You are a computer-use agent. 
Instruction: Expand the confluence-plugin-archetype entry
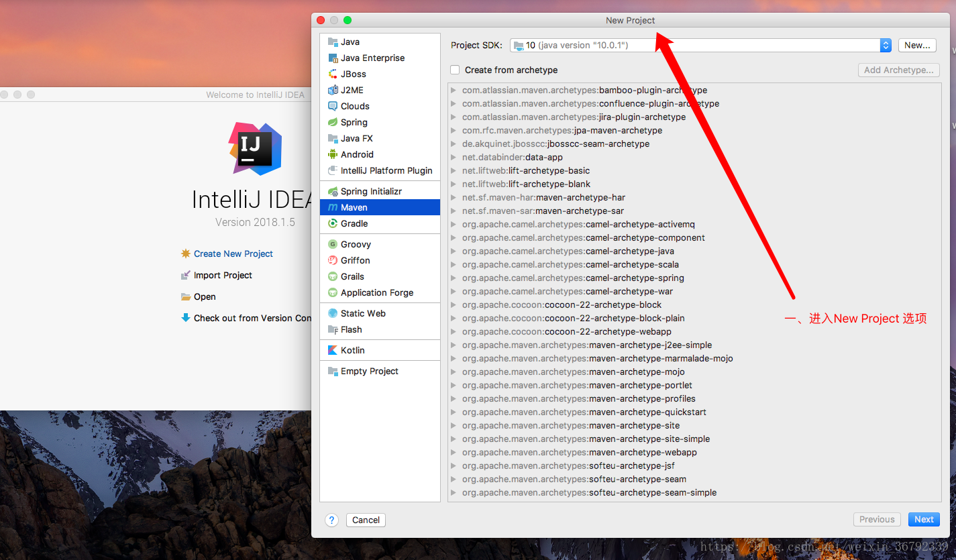[454, 103]
